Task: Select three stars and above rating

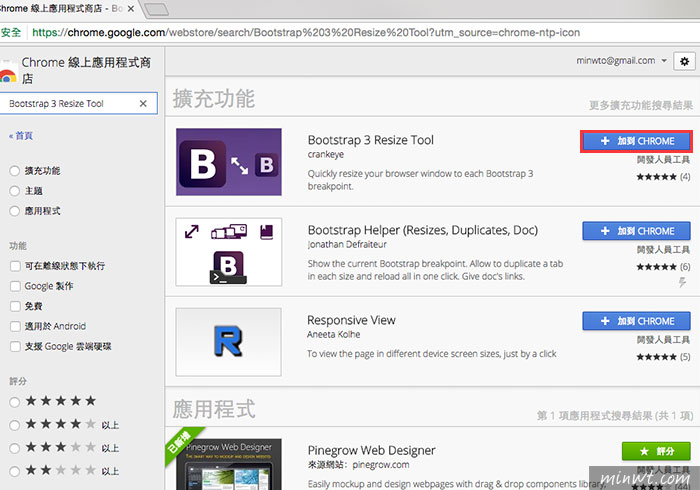Action: [x=15, y=448]
